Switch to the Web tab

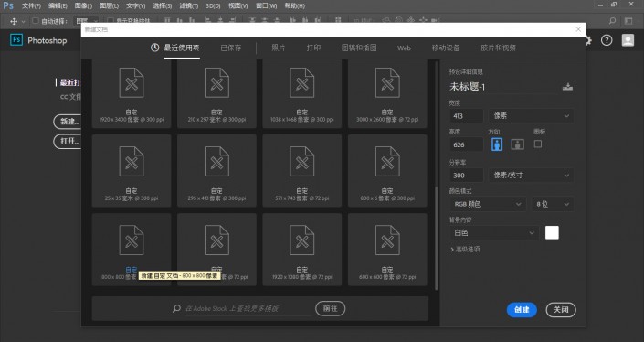(x=404, y=48)
